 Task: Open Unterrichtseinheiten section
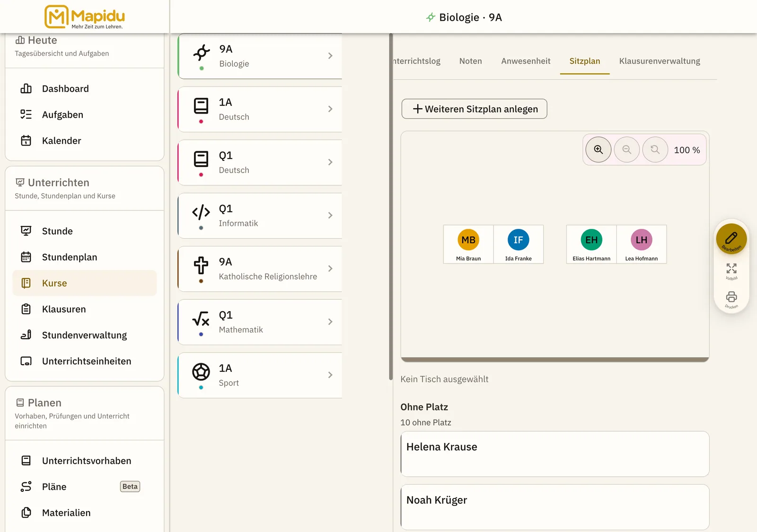(x=84, y=361)
